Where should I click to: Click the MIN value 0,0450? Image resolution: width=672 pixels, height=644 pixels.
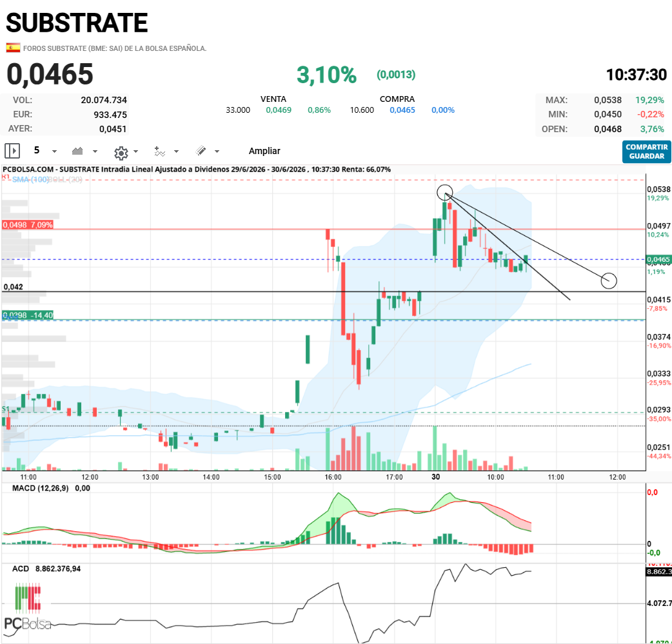[608, 114]
